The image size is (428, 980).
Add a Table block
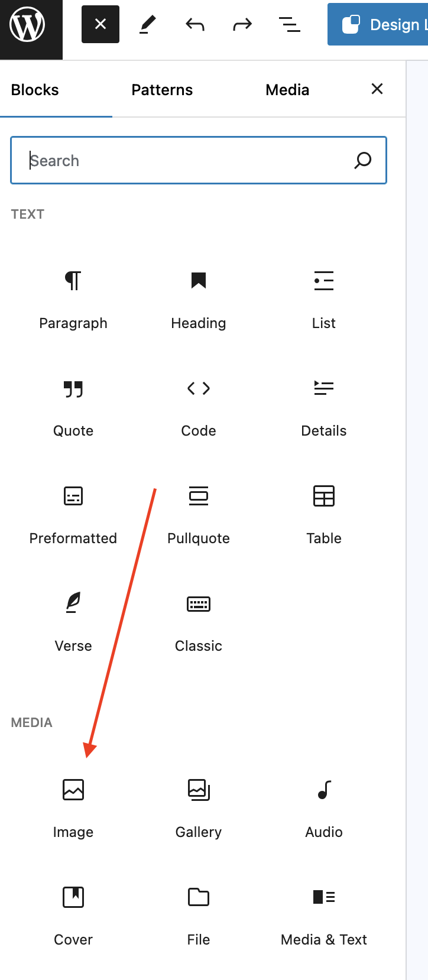coord(324,514)
